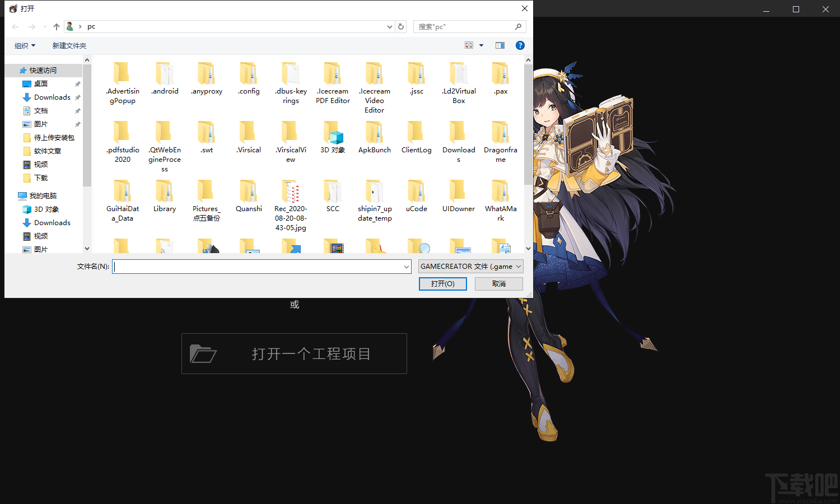
Task: Select 文档 in navigation pane
Action: 40,110
